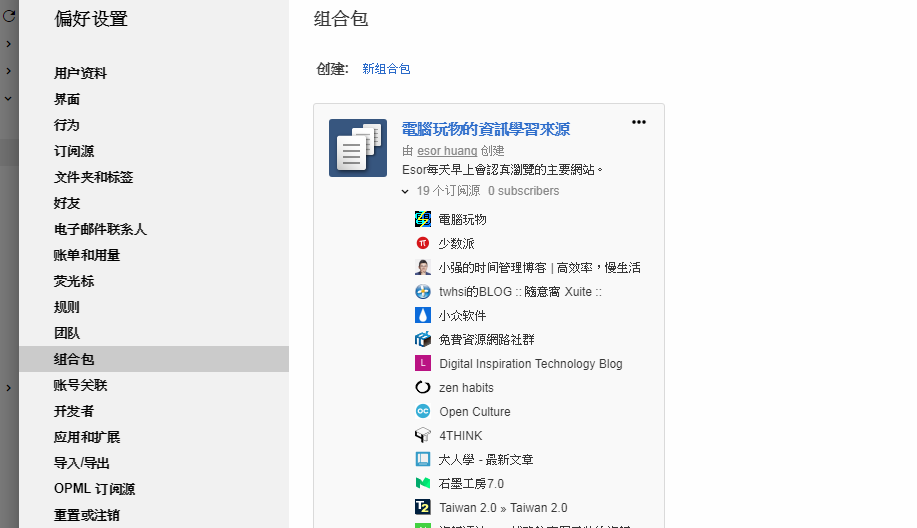
Task: Click the Open Culture OC icon
Action: point(423,411)
